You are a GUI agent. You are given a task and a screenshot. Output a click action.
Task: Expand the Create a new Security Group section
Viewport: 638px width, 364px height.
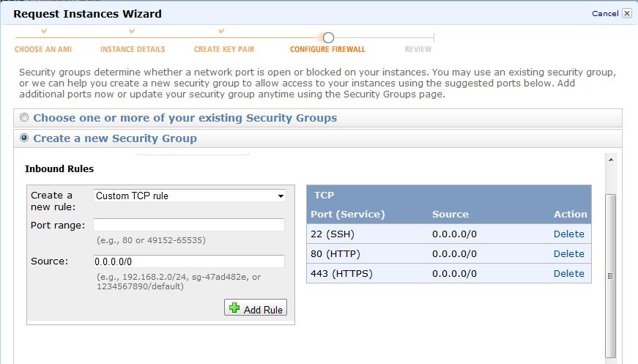(x=115, y=138)
